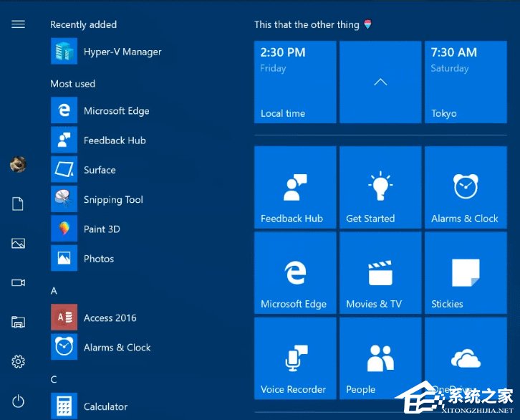Open the Stickies tile
The image size is (520, 420).
[x=466, y=272]
